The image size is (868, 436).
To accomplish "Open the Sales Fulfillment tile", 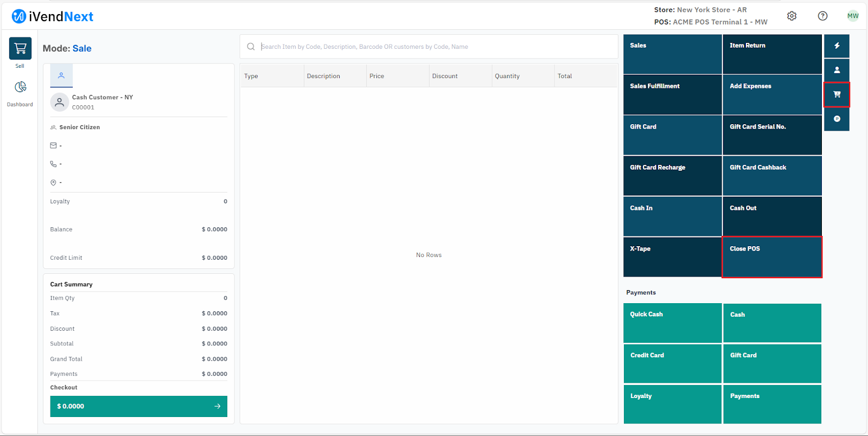I will [x=673, y=95].
